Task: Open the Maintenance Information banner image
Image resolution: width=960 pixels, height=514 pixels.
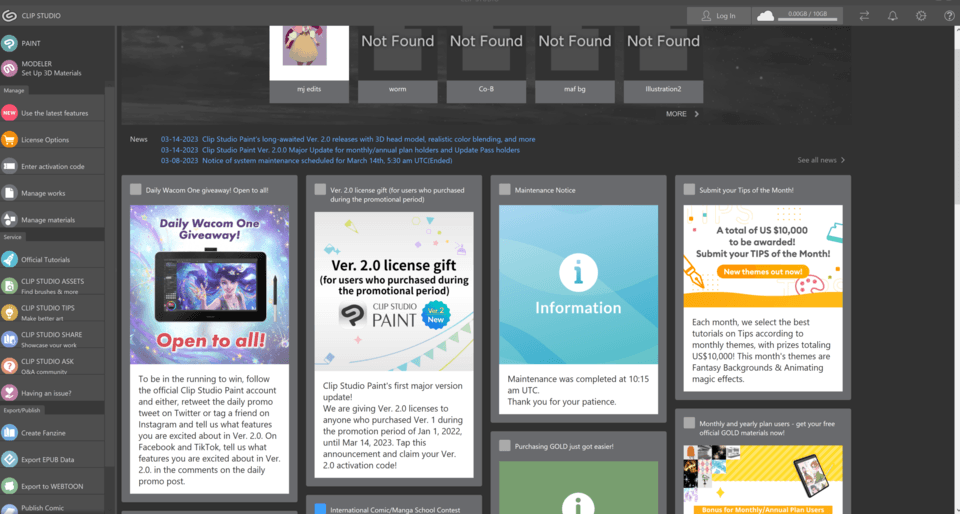Action: coord(579,285)
